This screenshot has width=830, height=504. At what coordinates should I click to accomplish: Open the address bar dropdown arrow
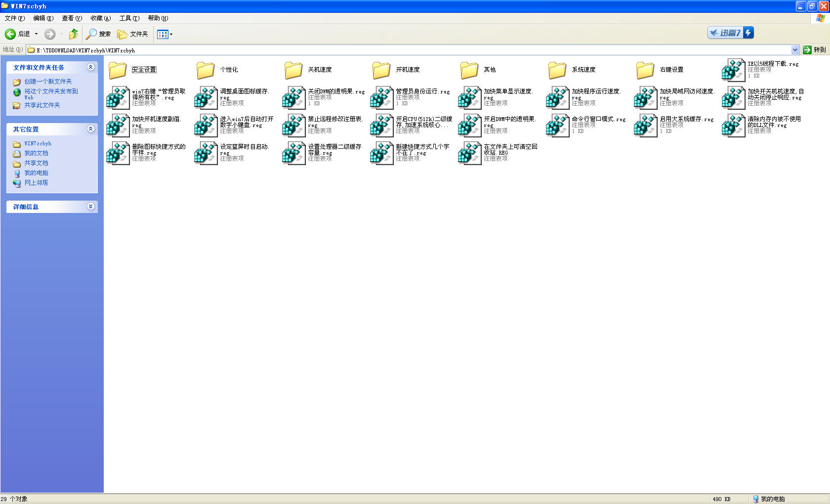tap(795, 50)
